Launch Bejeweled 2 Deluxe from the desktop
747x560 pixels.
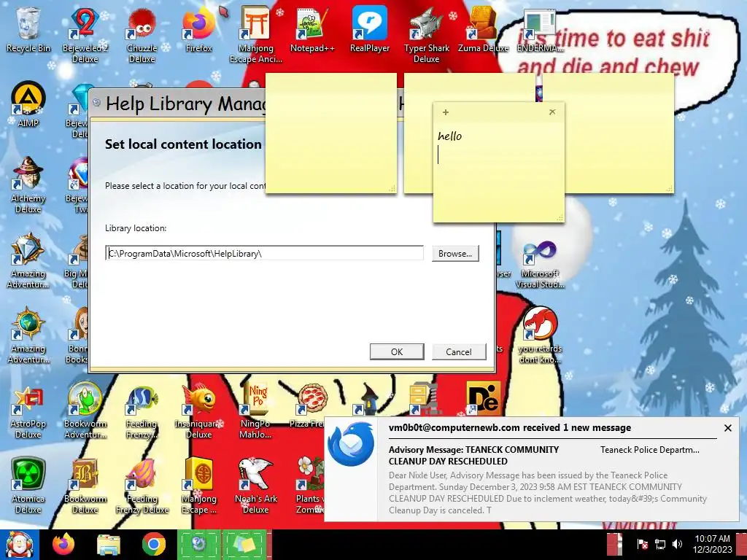click(85, 35)
